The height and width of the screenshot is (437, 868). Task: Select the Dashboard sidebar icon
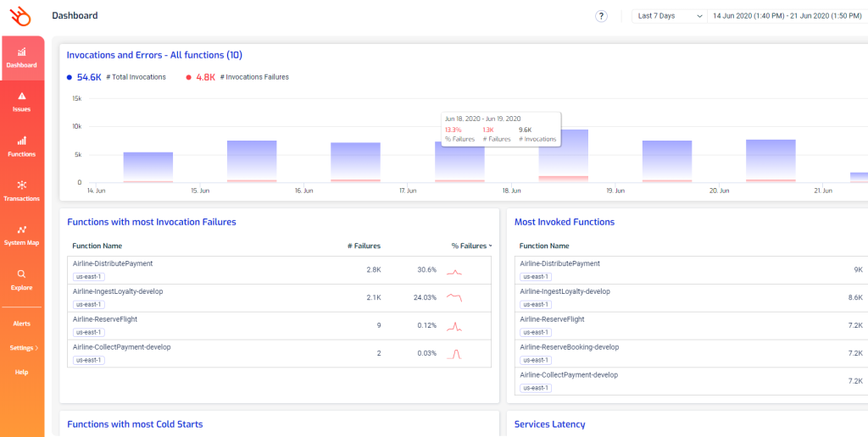[x=22, y=53]
